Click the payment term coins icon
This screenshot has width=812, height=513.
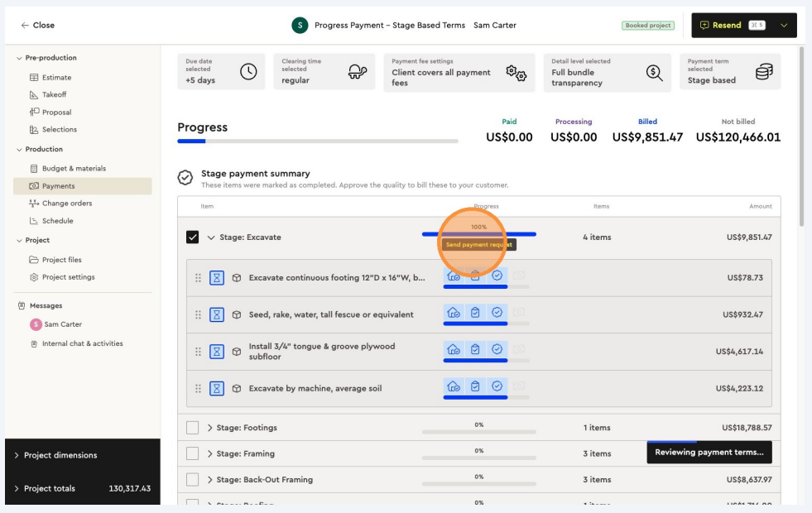click(763, 73)
